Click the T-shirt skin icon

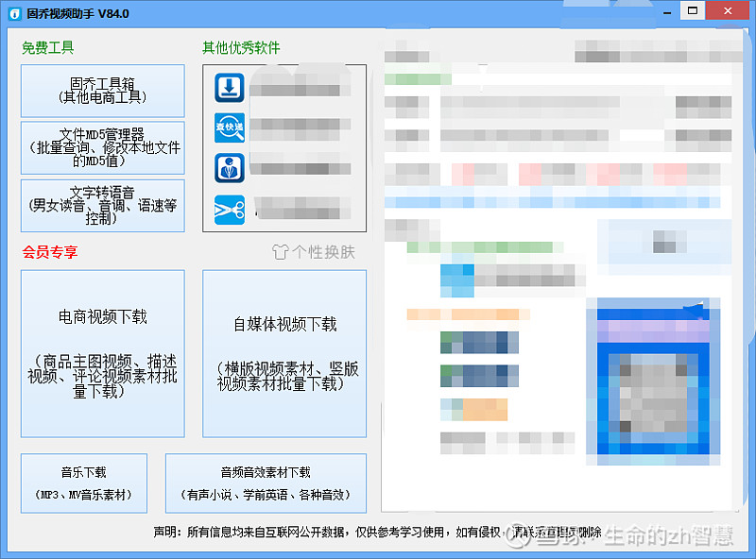pyautogui.click(x=281, y=251)
